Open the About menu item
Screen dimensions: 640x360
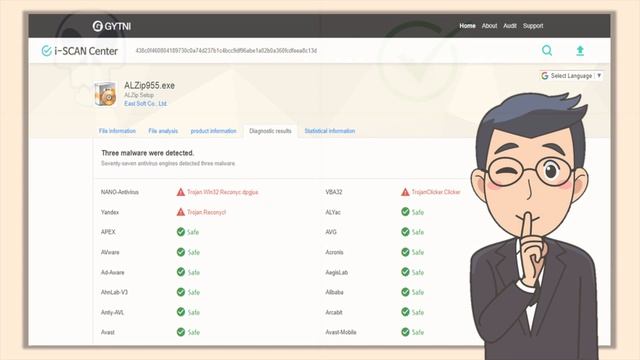point(489,26)
